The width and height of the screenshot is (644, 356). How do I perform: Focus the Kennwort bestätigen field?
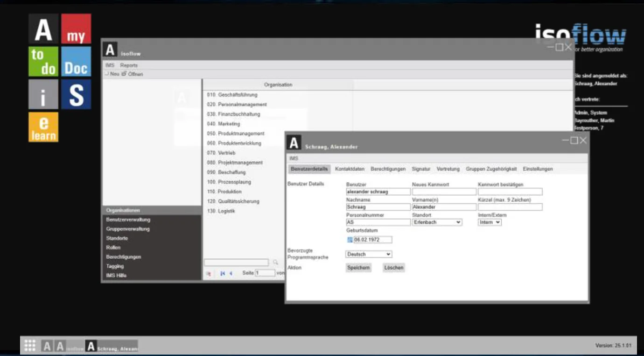pos(510,192)
